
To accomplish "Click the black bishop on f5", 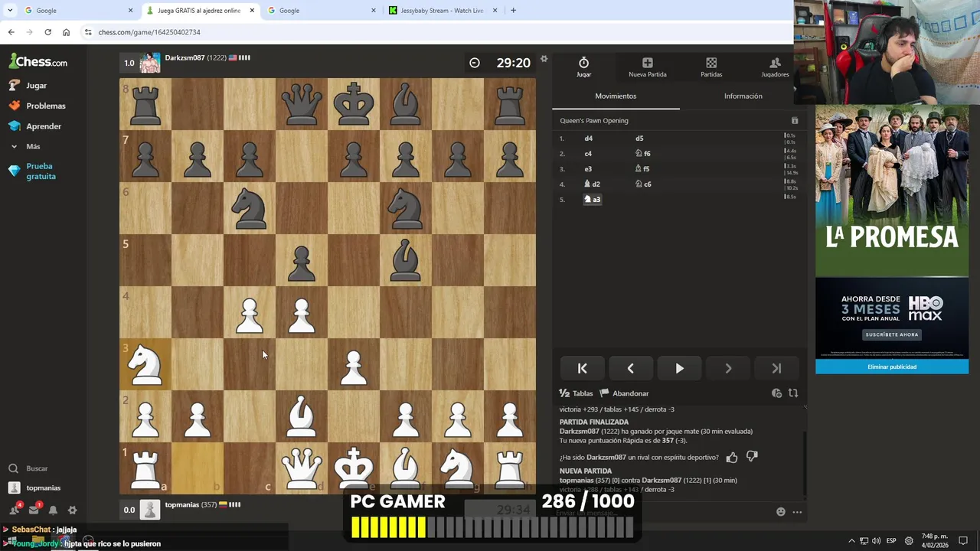I will click(406, 260).
